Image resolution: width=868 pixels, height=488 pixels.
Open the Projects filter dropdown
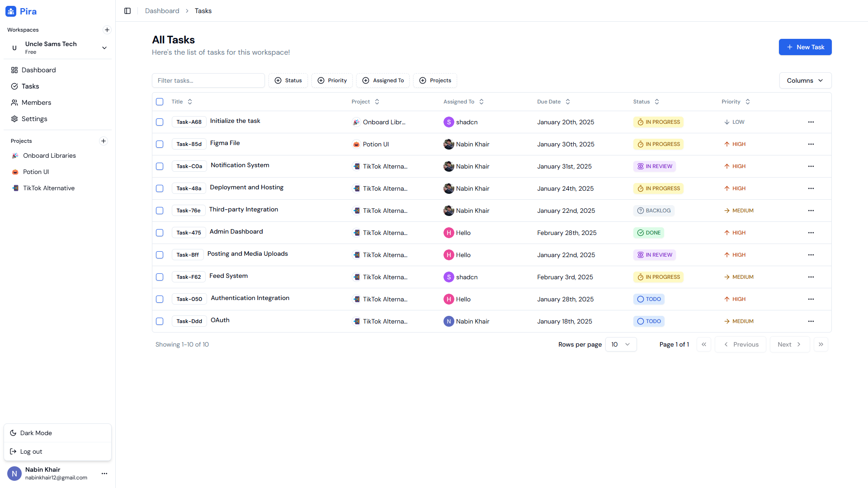pyautogui.click(x=435, y=80)
